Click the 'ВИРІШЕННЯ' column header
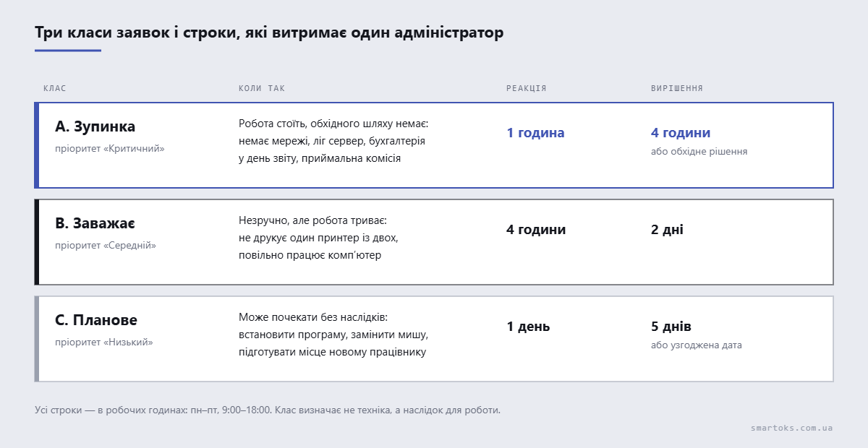This screenshot has width=868, height=448. 677,88
